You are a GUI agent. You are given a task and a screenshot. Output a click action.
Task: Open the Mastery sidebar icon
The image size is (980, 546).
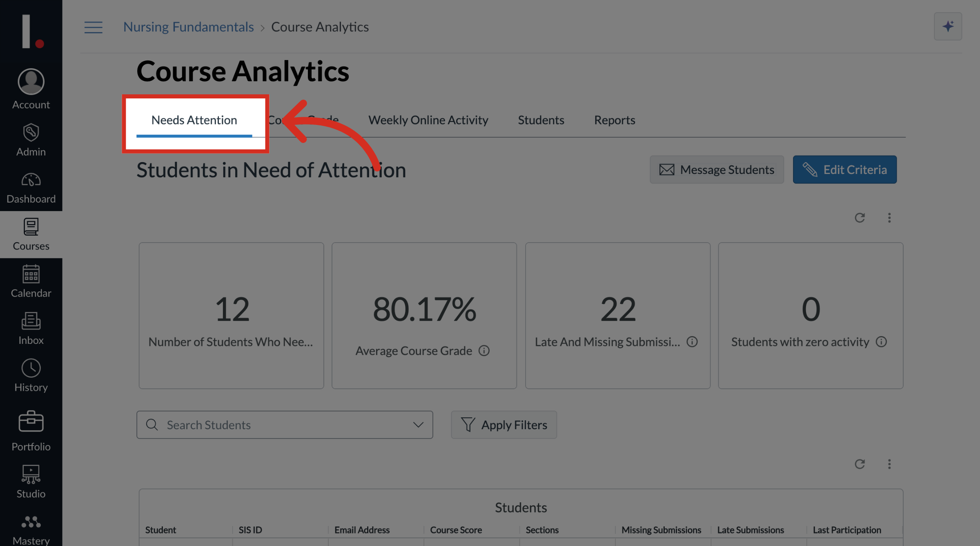(x=31, y=524)
